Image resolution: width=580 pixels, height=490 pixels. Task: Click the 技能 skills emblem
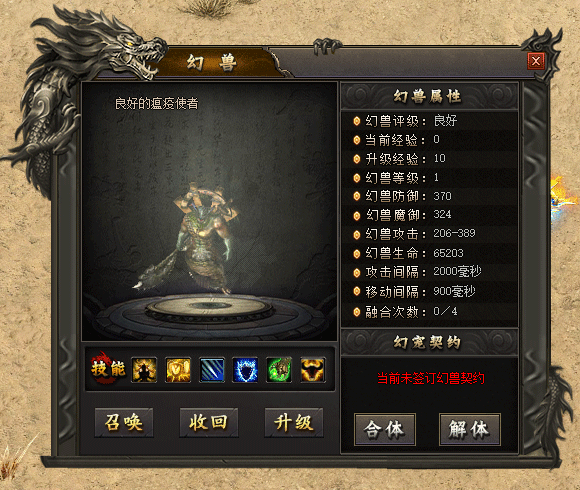[108, 368]
